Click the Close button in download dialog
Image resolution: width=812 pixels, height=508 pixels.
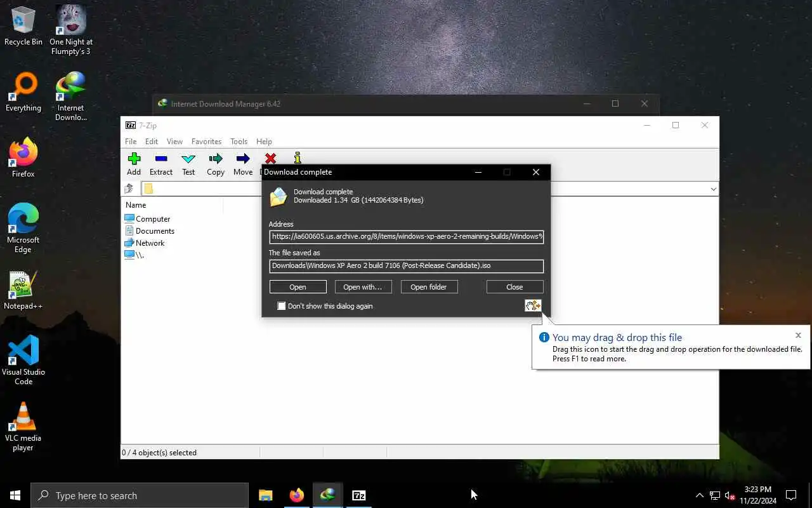(x=514, y=287)
